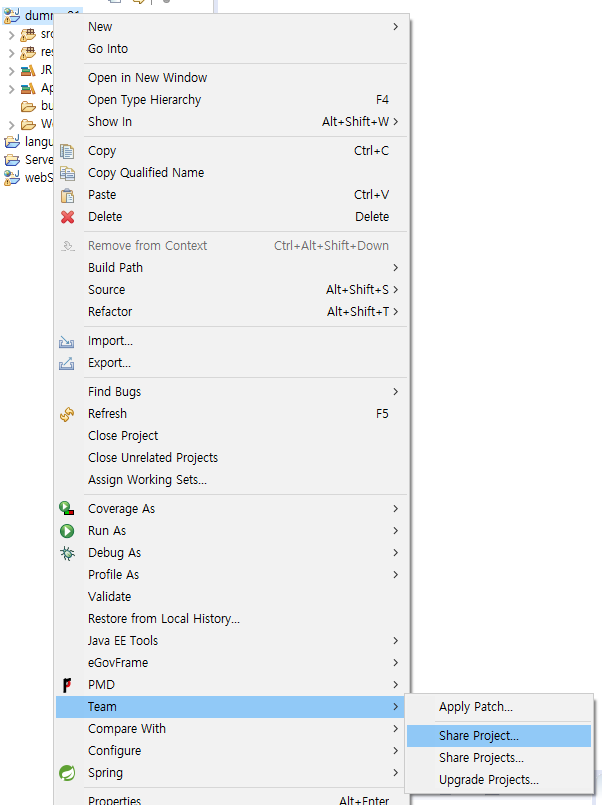Choose Close Project menu entry
This screenshot has height=805, width=602.
point(123,436)
